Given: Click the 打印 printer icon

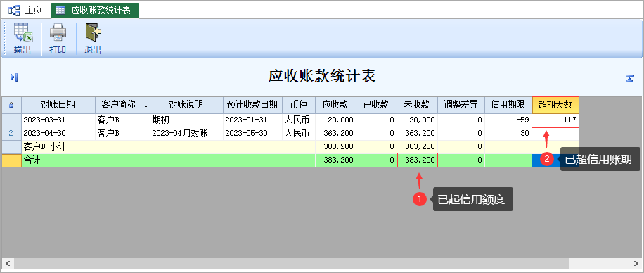Looking at the screenshot, I should [x=58, y=33].
